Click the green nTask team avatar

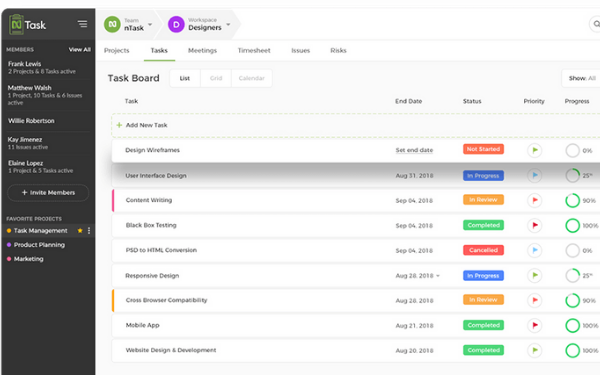click(112, 24)
